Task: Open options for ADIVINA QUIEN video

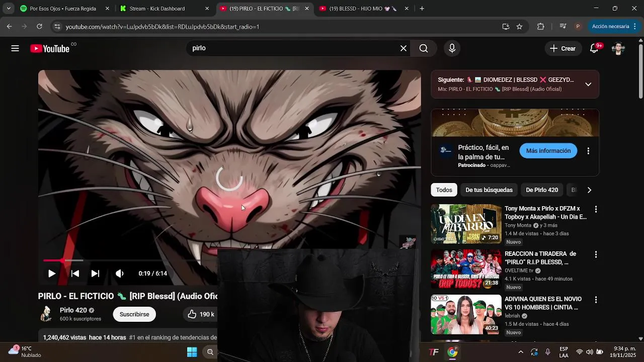Action: tap(596, 300)
